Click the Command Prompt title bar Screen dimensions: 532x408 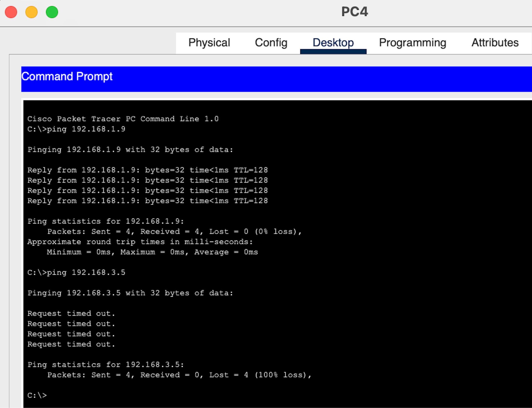pyautogui.click(x=276, y=79)
